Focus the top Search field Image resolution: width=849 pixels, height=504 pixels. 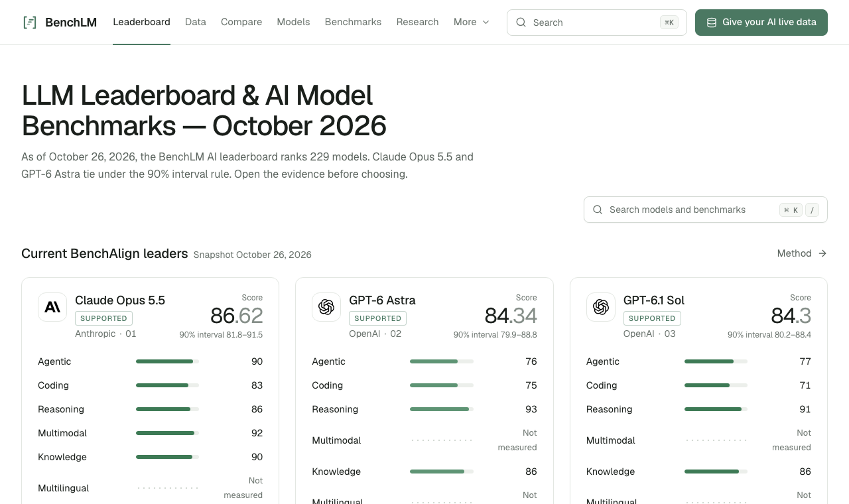click(597, 23)
